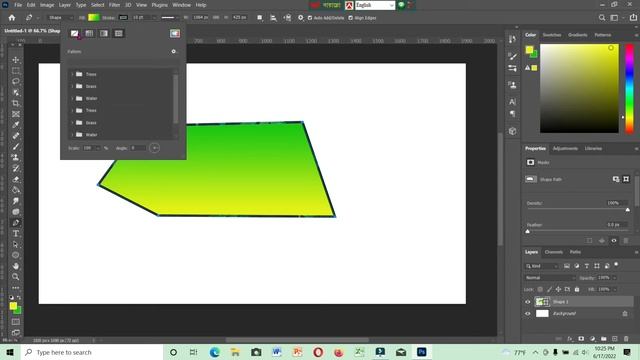
Task: Open the English language dropdown
Action: [x=375, y=5]
